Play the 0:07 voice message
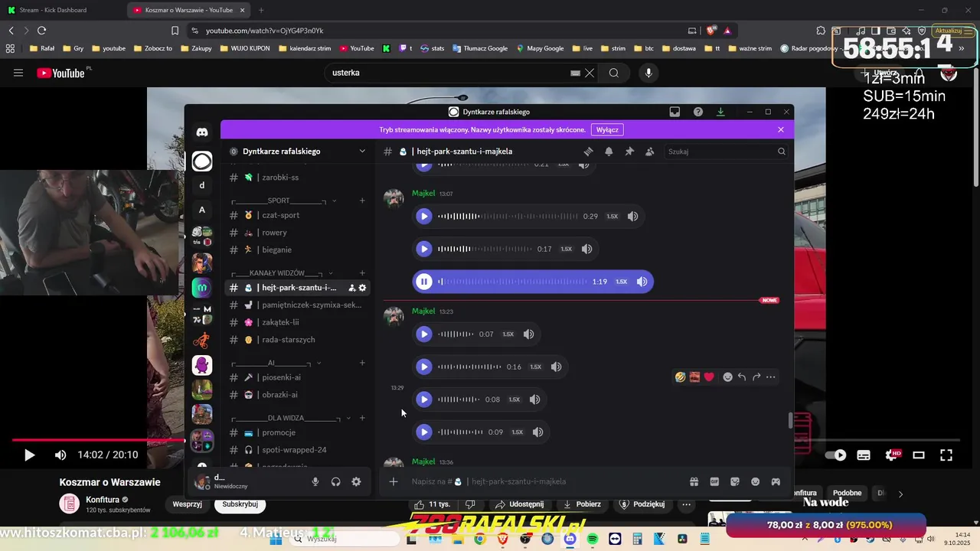Image resolution: width=980 pixels, height=551 pixels. pos(423,334)
